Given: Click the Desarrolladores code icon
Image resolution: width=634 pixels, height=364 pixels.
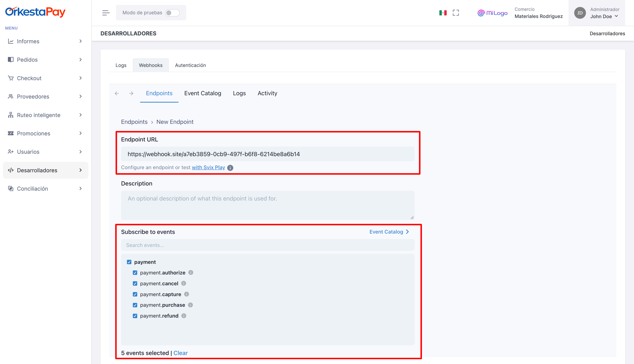Looking at the screenshot, I should (10, 170).
